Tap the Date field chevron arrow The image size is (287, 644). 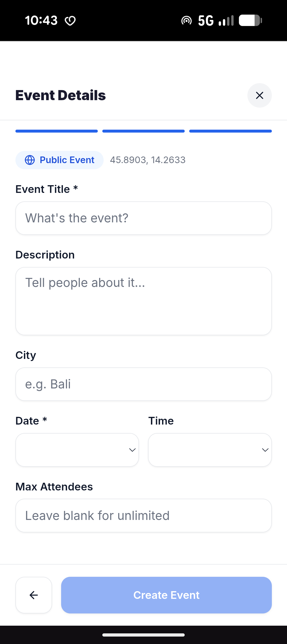(x=132, y=450)
